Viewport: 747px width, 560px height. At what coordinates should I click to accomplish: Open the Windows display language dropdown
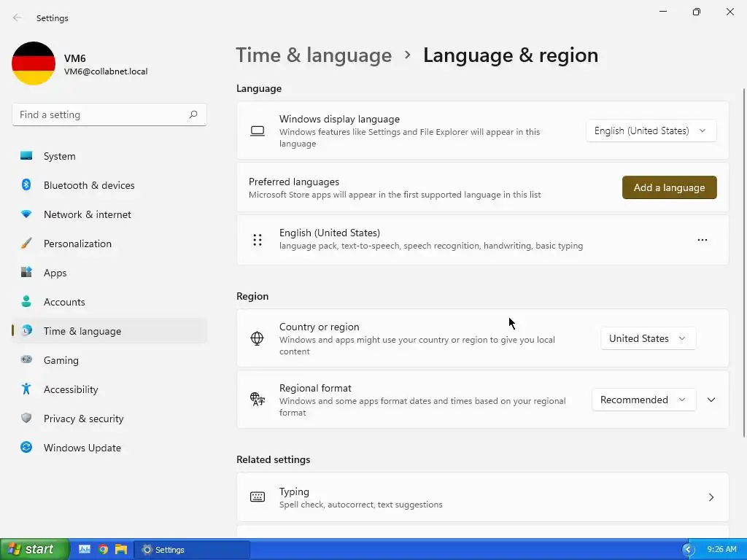coord(651,131)
